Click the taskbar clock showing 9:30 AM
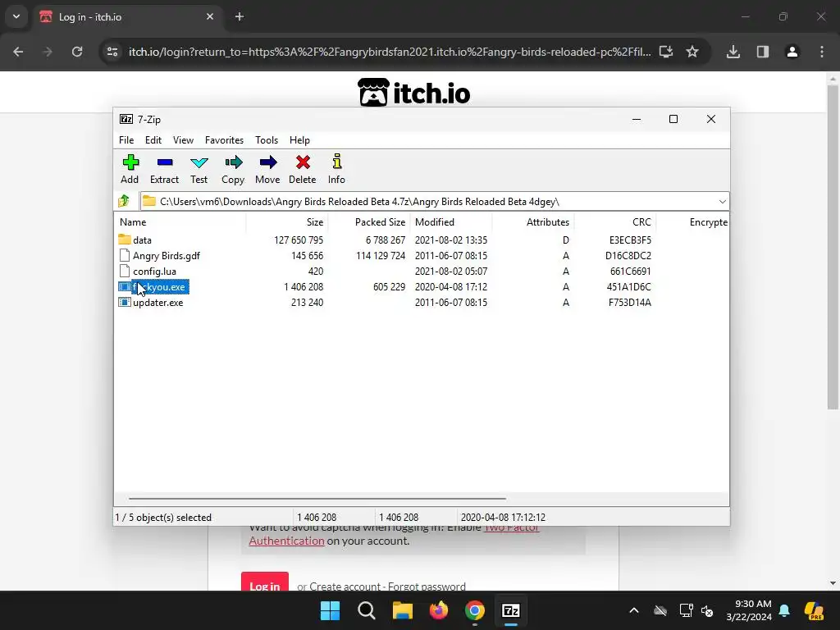 748,610
